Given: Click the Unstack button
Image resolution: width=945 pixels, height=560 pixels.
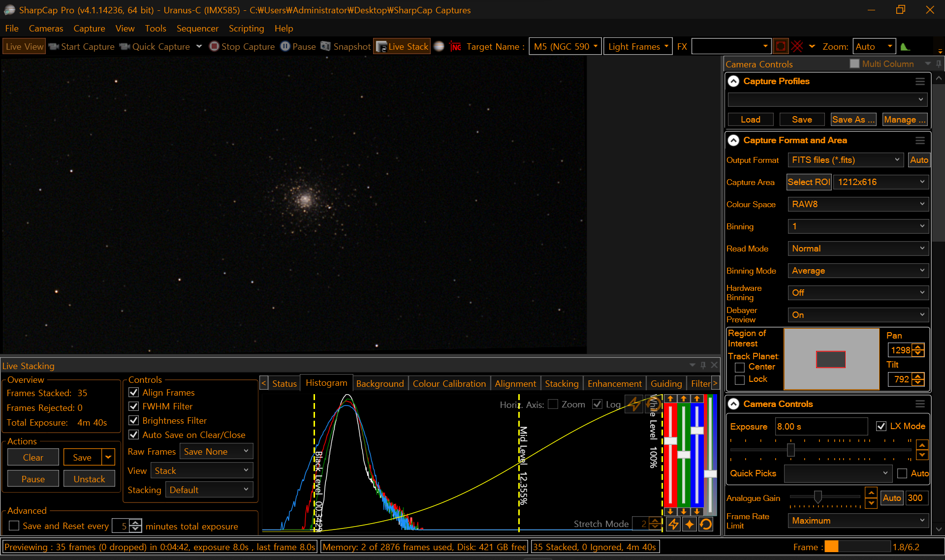Looking at the screenshot, I should click(89, 479).
